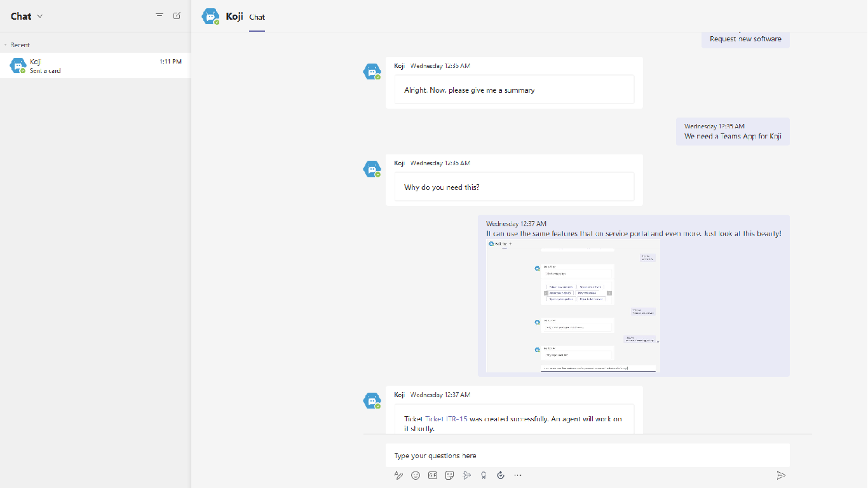Viewport: 868px width, 488px height.
Task: Send the message with the send arrow
Action: [781, 475]
